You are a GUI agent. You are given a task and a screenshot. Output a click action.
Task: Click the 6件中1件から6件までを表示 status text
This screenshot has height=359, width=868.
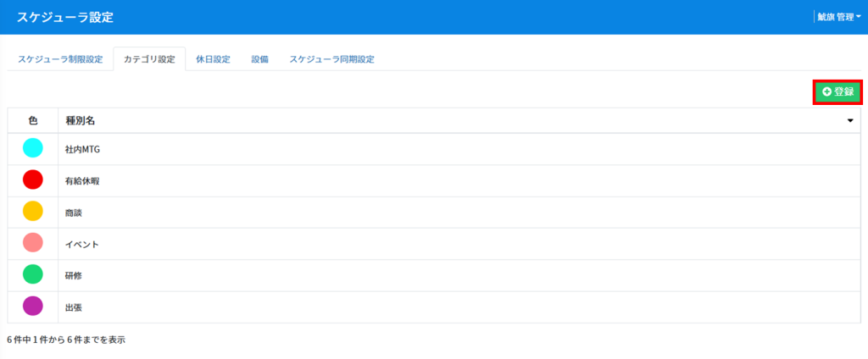tap(66, 340)
